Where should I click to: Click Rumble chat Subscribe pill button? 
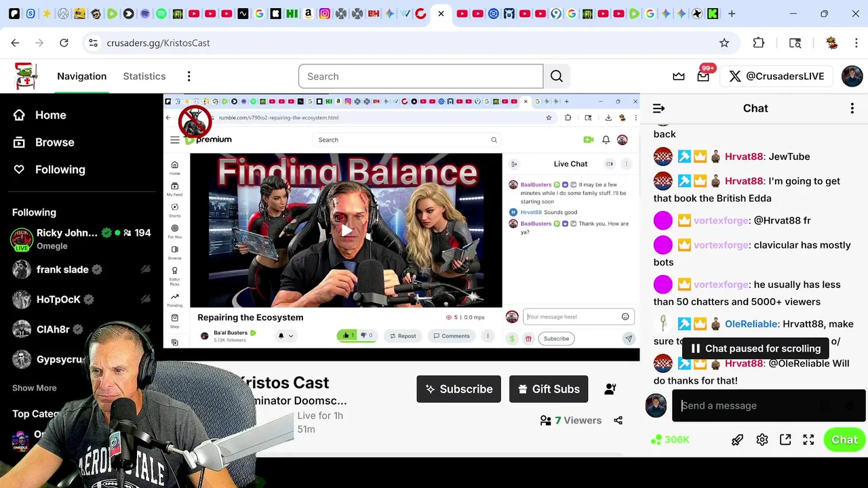pos(556,338)
